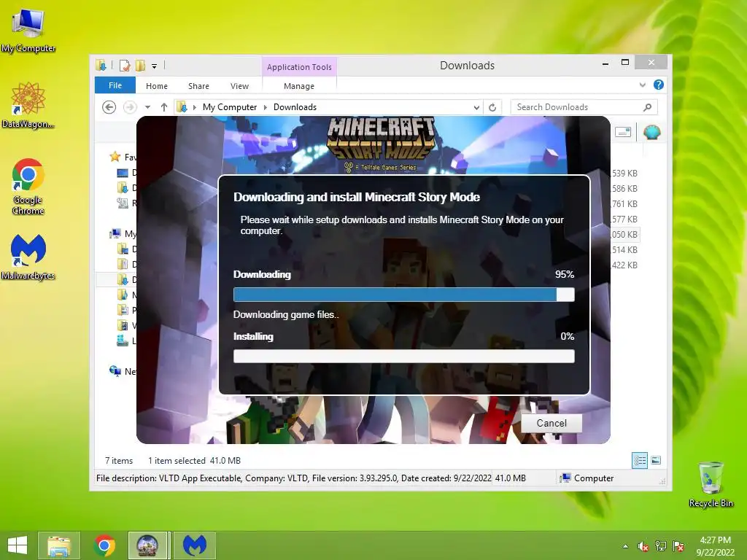This screenshot has height=560, width=747.
Task: Open File Explorer from the taskbar
Action: (x=58, y=545)
